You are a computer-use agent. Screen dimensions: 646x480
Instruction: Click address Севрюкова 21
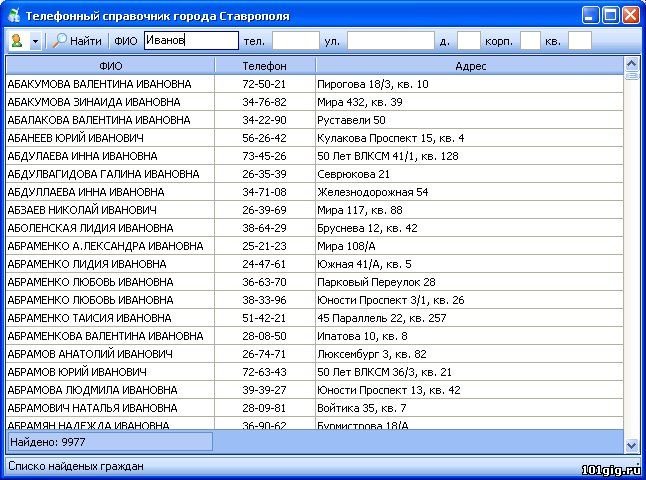(x=353, y=175)
